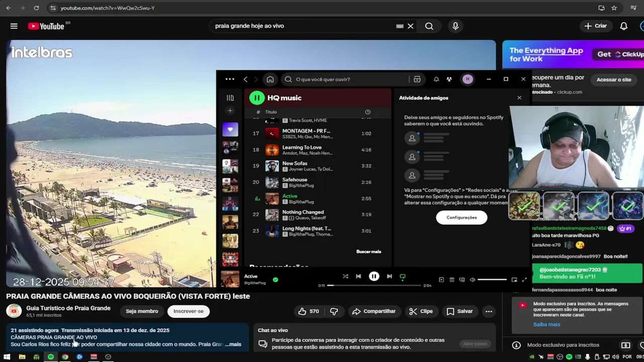
Task: Collapse Spotify Your Library sidebar
Action: pos(230,98)
